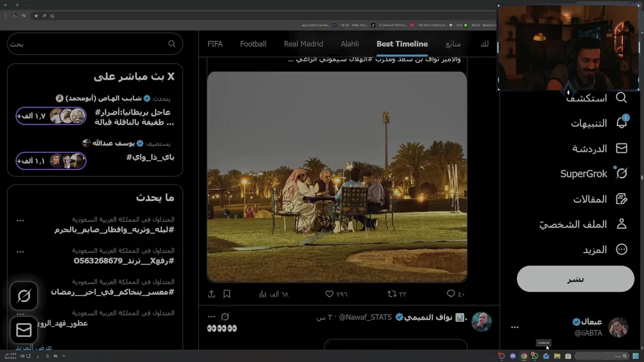644x362 pixels.
Task: Open SuperGrok from the sidebar
Action: point(594,173)
